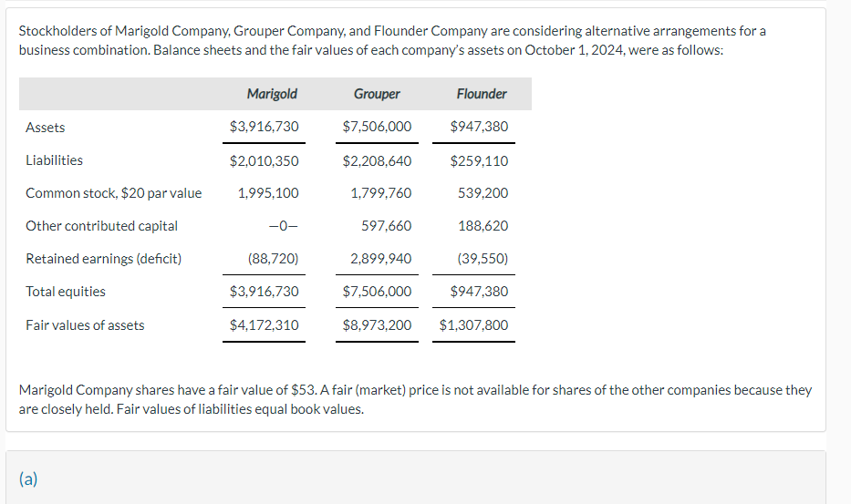This screenshot has width=851, height=504.
Task: Click the Total equities label
Action: 66,292
